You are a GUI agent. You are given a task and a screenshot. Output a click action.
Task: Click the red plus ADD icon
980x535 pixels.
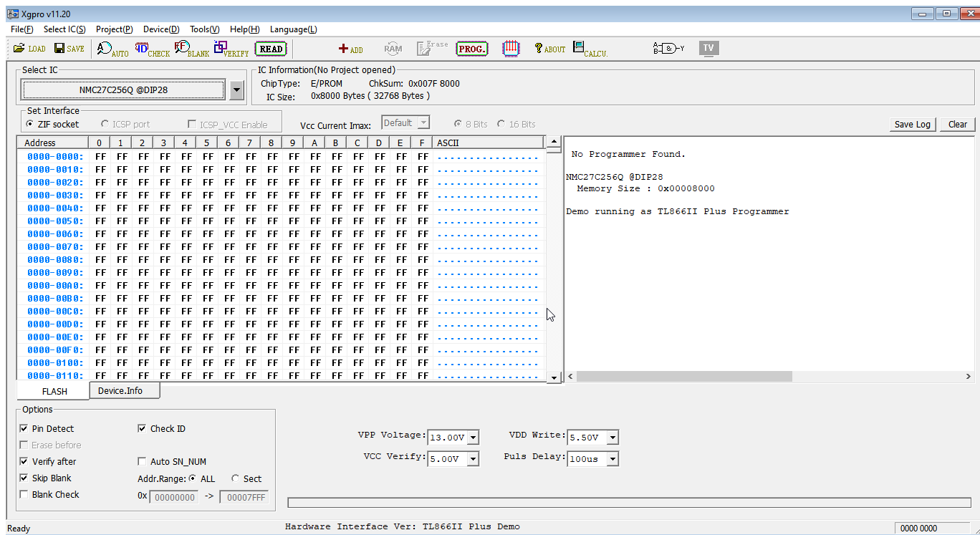(x=351, y=49)
